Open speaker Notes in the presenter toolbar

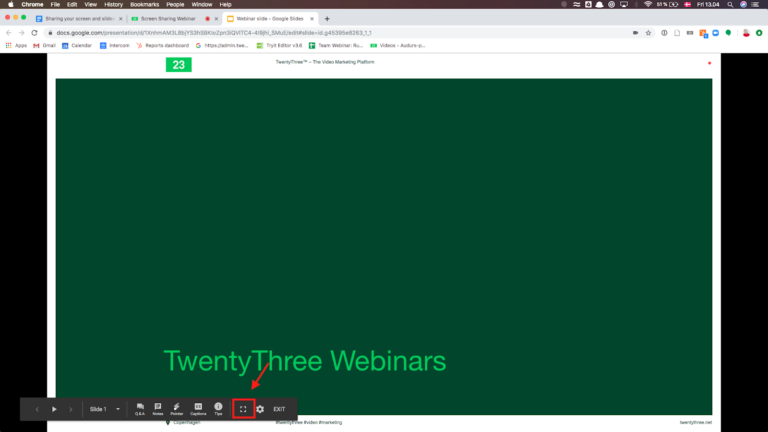coord(158,409)
